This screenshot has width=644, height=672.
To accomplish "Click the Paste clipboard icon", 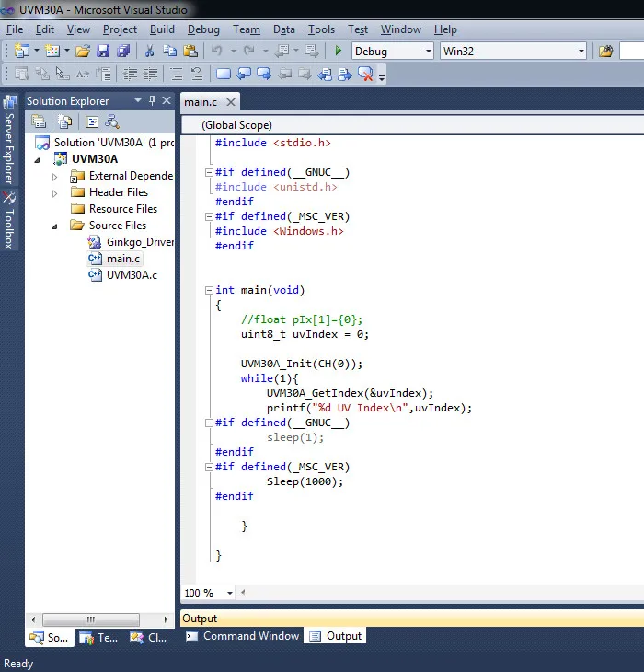I will [x=190, y=52].
